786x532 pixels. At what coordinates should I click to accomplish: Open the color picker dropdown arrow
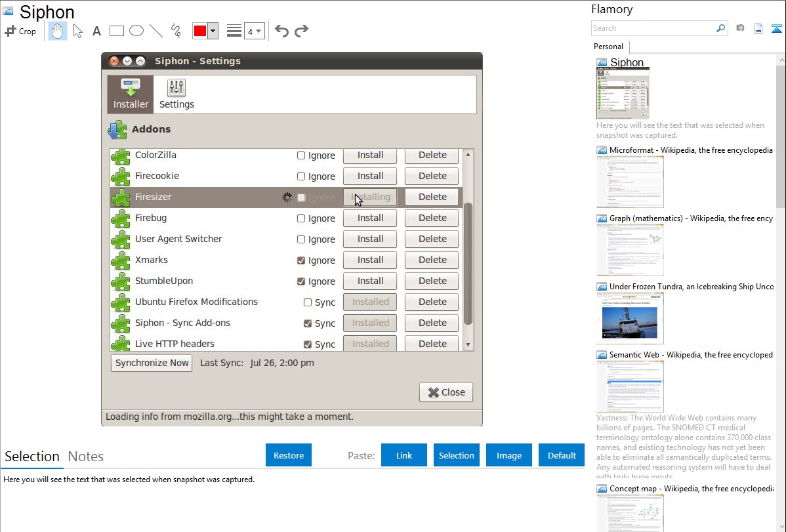tap(213, 31)
